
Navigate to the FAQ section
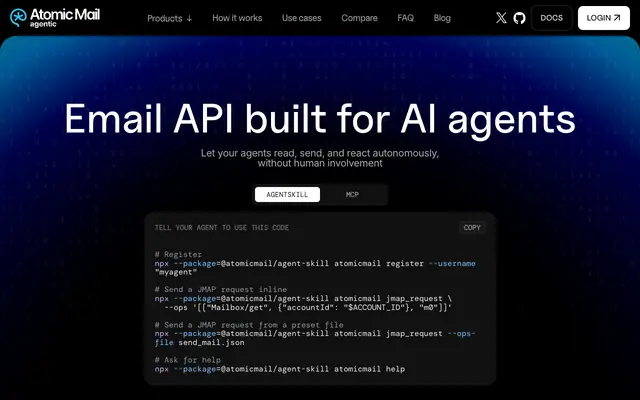point(406,18)
